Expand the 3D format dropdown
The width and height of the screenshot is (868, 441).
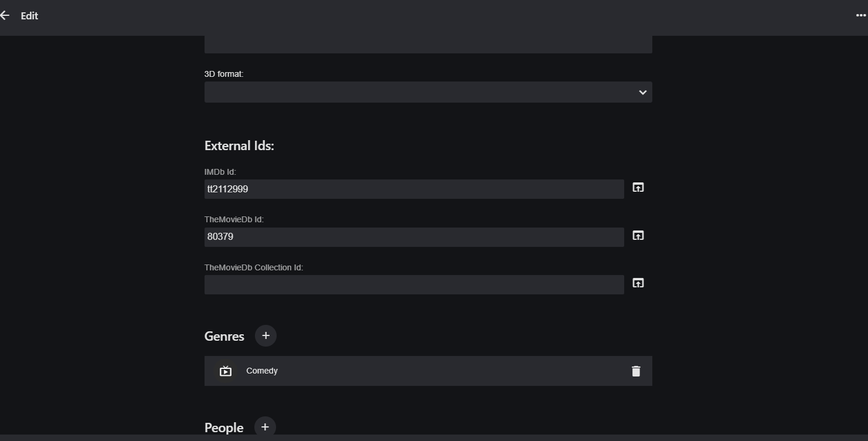coord(428,92)
